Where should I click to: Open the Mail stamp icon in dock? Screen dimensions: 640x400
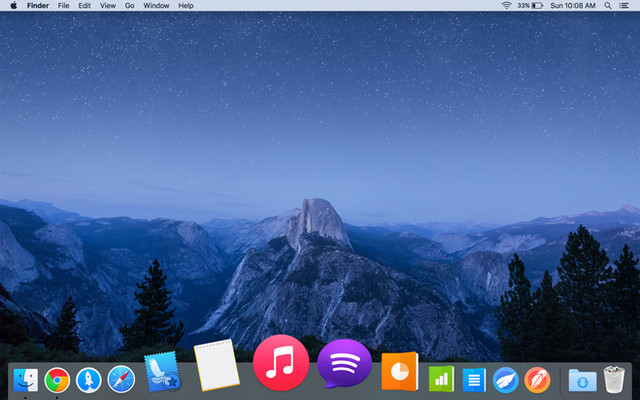pos(161,372)
